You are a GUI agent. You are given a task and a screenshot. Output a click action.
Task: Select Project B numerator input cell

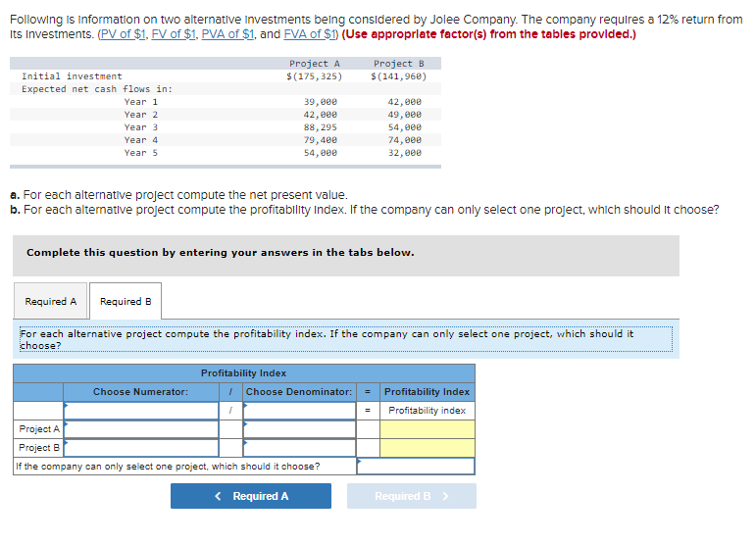pos(141,448)
